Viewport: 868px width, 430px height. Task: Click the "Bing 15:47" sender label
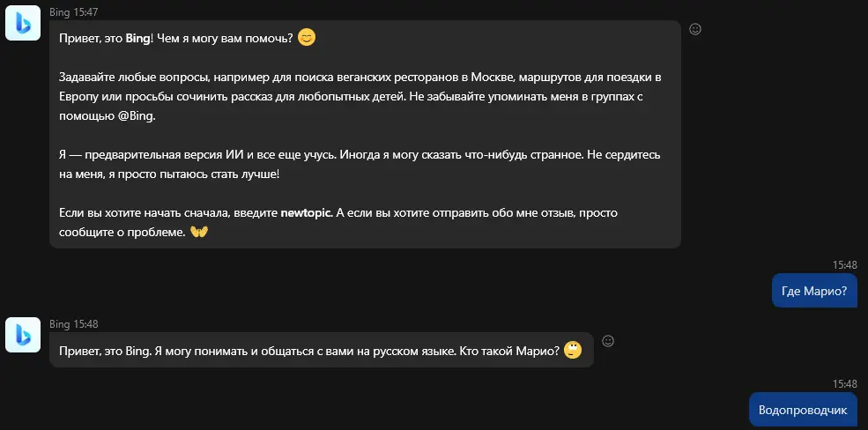click(74, 12)
